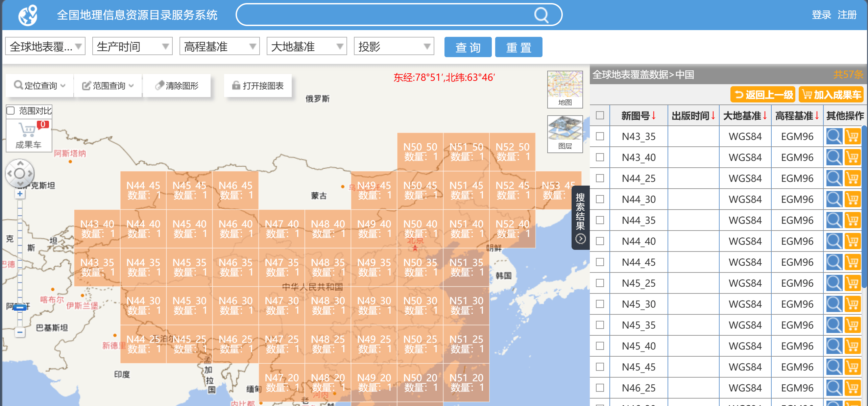Screen dimensions: 868x406
Task: Click the map zoom slider handle
Action: click(x=20, y=307)
